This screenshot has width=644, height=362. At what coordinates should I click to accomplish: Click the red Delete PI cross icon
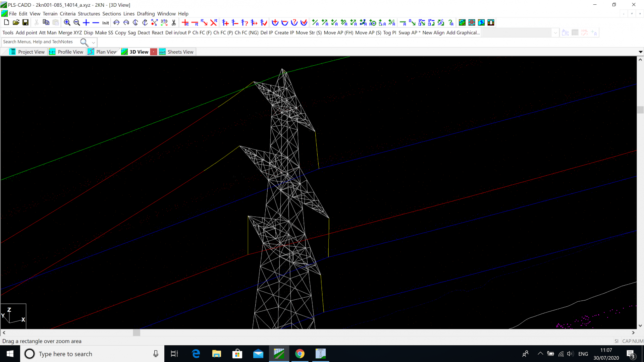coord(214,22)
